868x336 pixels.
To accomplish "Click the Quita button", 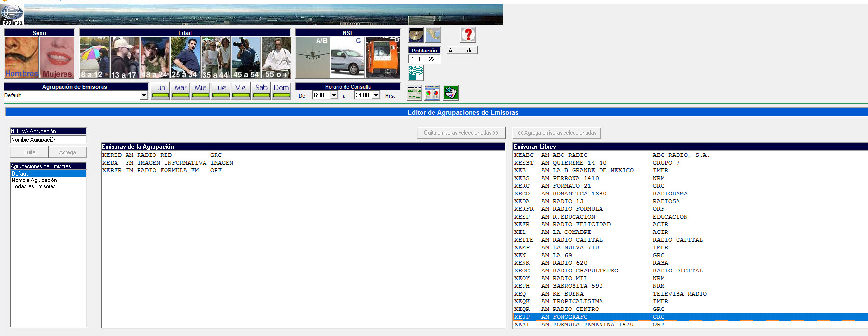I will pyautogui.click(x=29, y=152).
